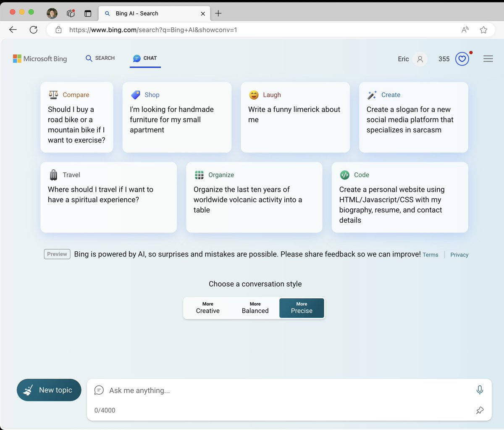Pin the chat using the pin icon
Screen dimensions: 504x430
coord(480,410)
